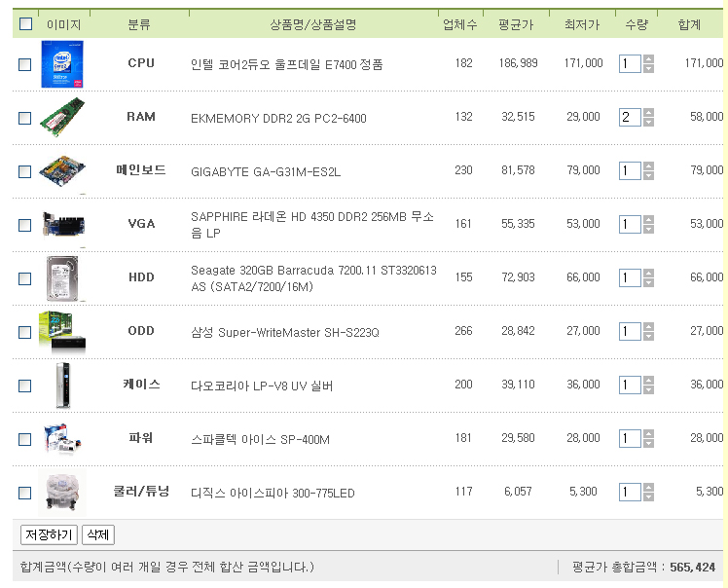Increase 메인보드 quantity with up arrow
The image size is (728, 588).
(648, 166)
